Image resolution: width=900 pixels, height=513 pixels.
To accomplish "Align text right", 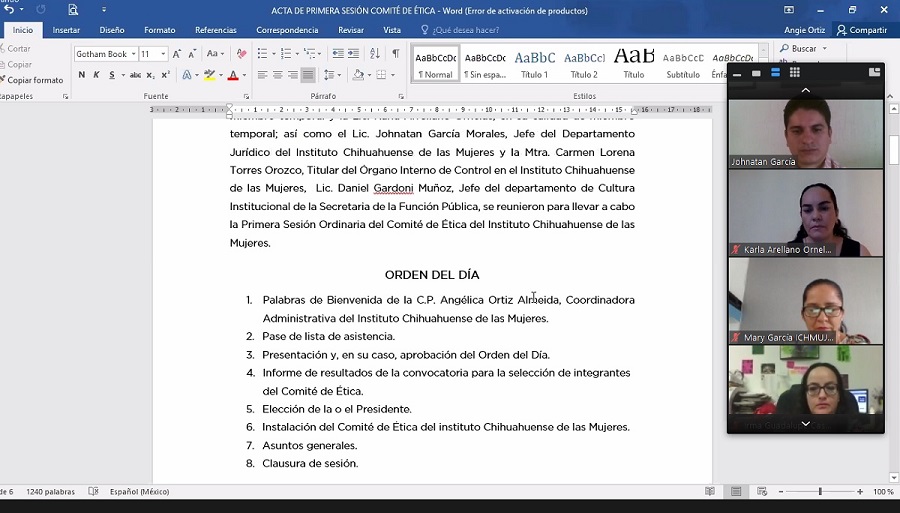I will (293, 75).
